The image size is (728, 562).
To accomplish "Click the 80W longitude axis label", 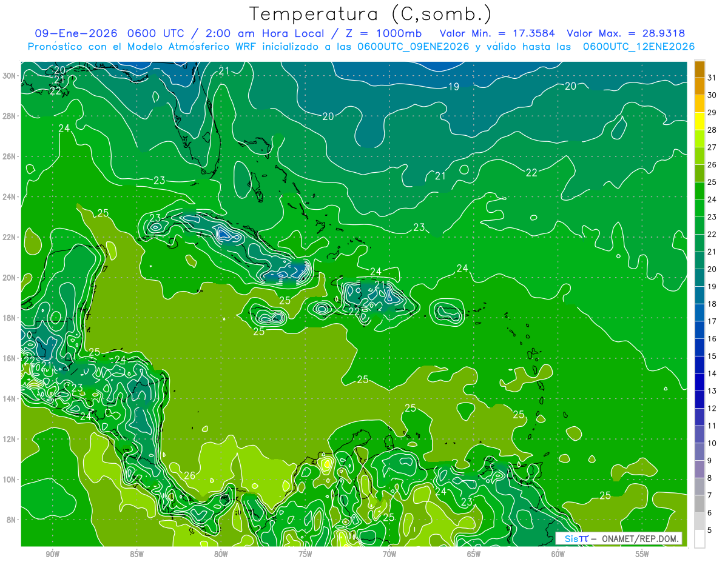I will 221,554.
